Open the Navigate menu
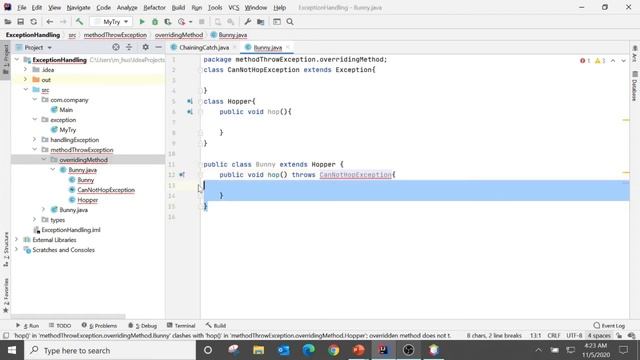Image resolution: width=640 pixels, height=360 pixels. click(78, 7)
